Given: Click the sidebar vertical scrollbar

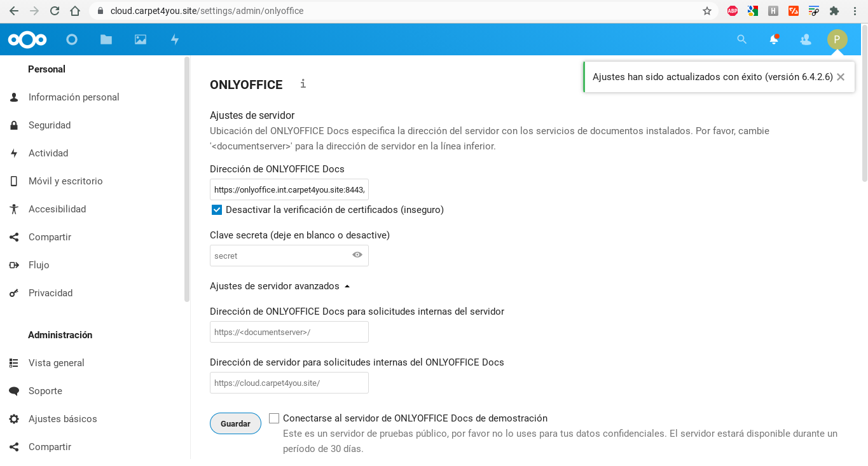Looking at the screenshot, I should (187, 179).
